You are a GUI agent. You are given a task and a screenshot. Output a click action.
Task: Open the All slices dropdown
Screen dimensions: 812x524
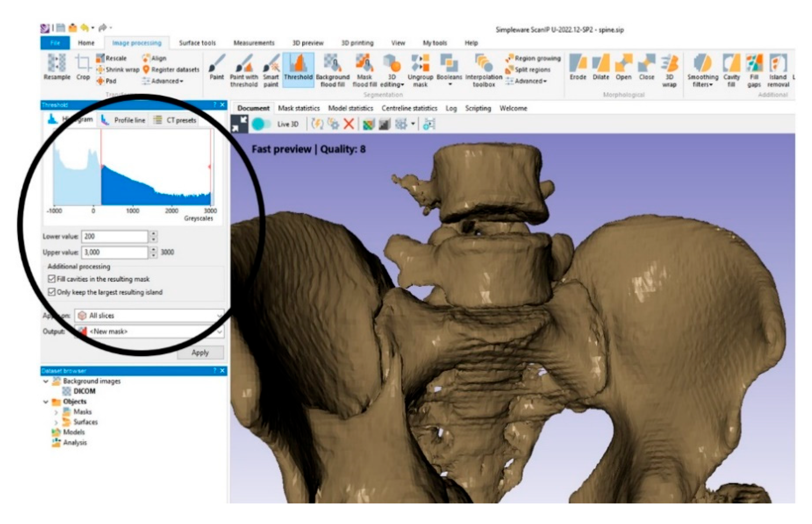(x=149, y=315)
